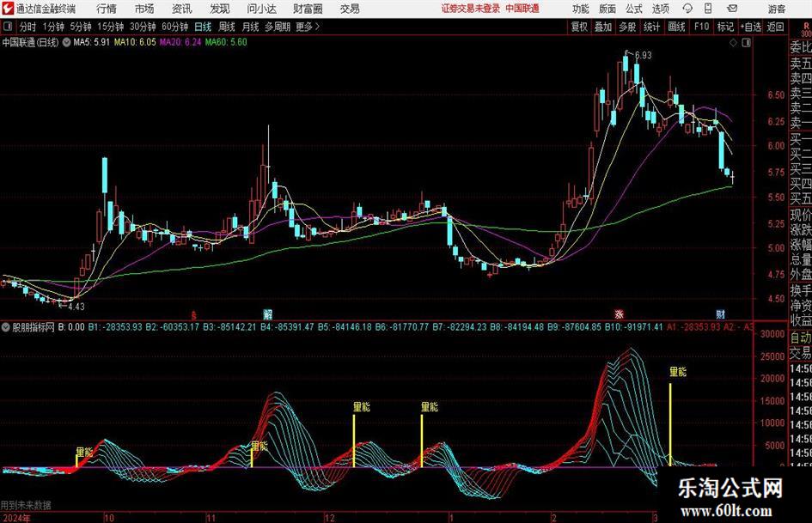Add stock via +自选 button
812x523 pixels.
coord(751,27)
